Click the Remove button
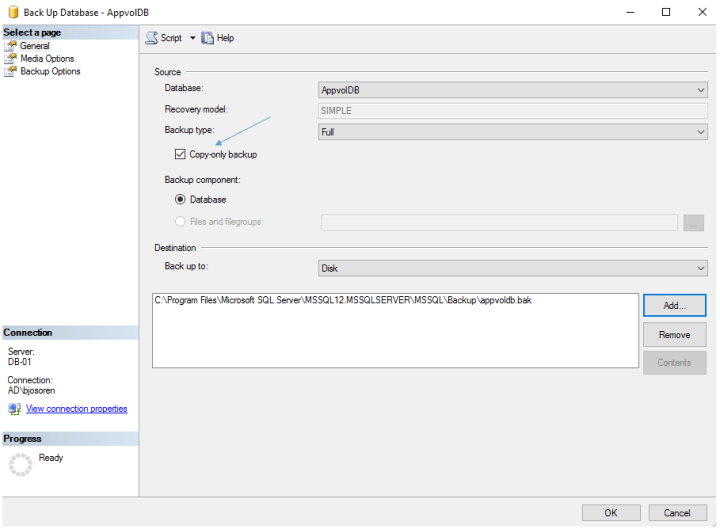 point(675,335)
